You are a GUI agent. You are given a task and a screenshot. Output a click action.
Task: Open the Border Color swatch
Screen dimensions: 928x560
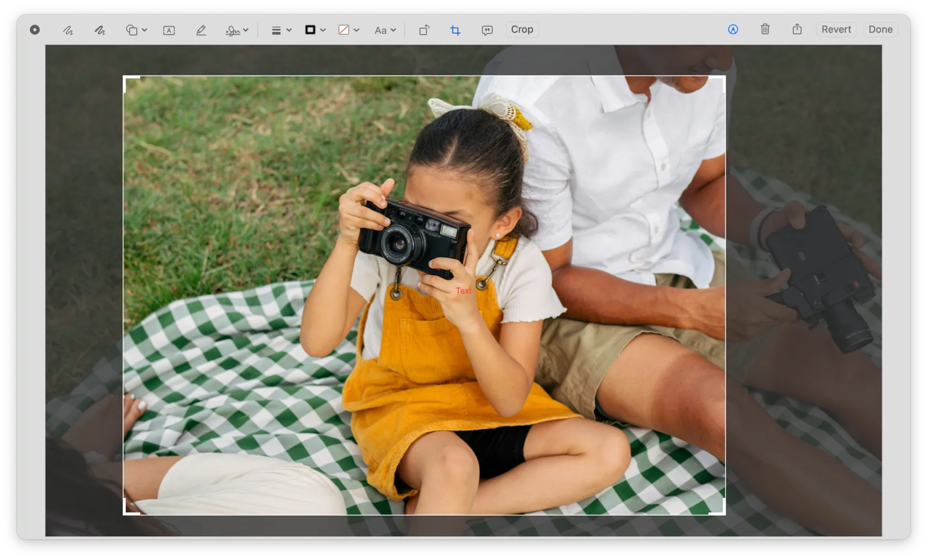(315, 30)
